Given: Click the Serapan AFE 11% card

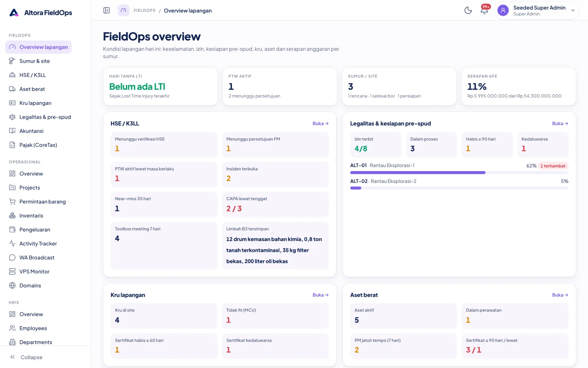Looking at the screenshot, I should point(518,86).
